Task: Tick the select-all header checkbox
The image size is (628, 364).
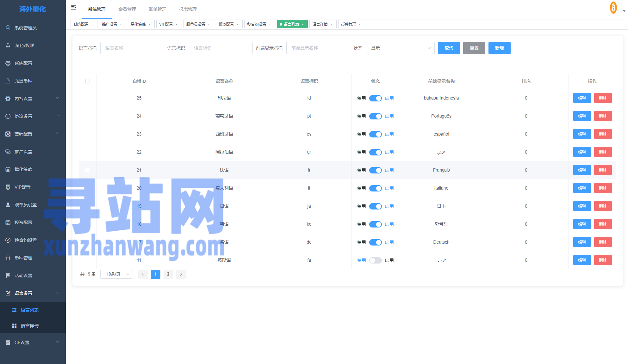Action: (x=88, y=81)
